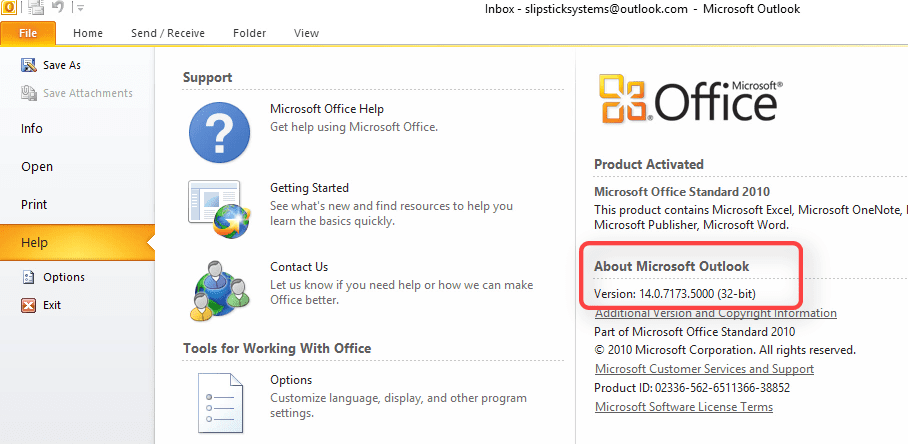Open the Options checklist document icon
The width and height of the screenshot is (908, 444).
point(220,403)
